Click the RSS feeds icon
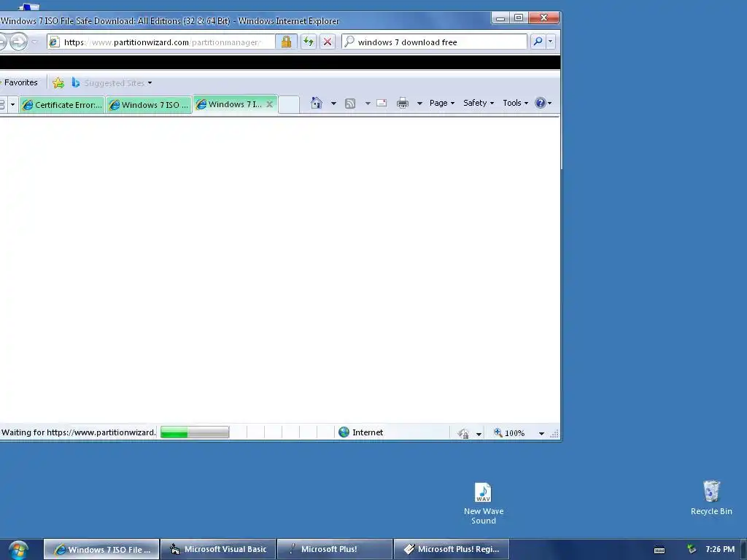Image resolution: width=747 pixels, height=560 pixels. point(350,104)
